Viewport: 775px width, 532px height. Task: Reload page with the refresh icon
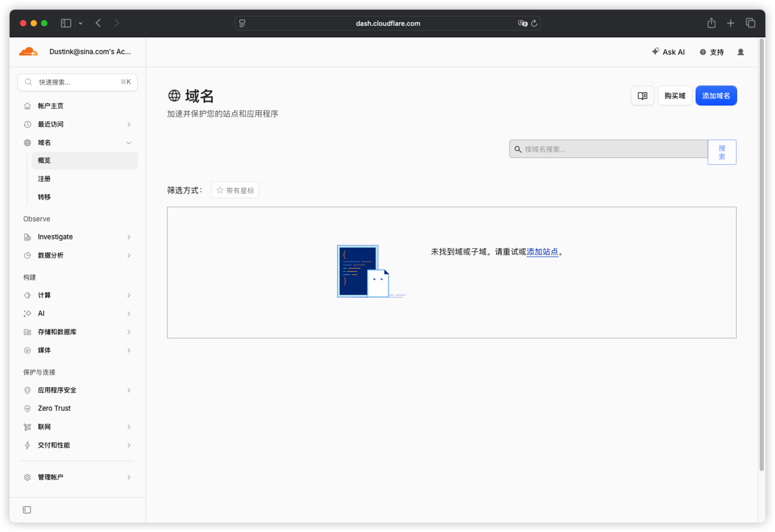tap(534, 23)
